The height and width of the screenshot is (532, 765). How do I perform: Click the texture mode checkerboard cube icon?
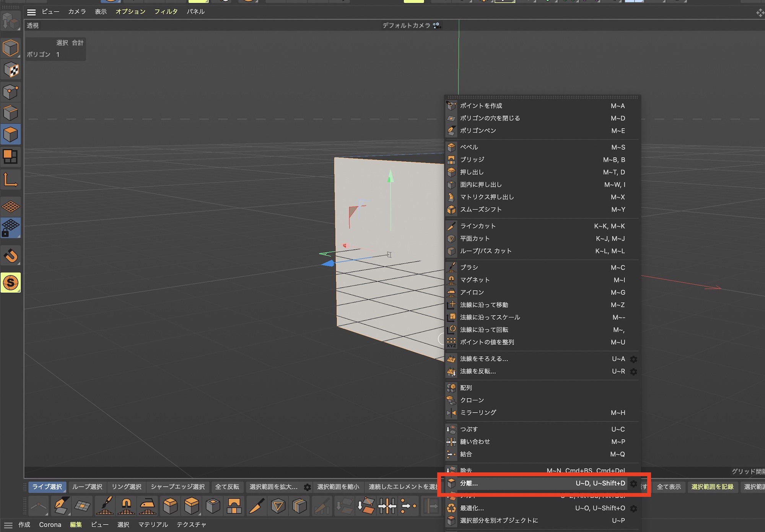click(x=10, y=70)
